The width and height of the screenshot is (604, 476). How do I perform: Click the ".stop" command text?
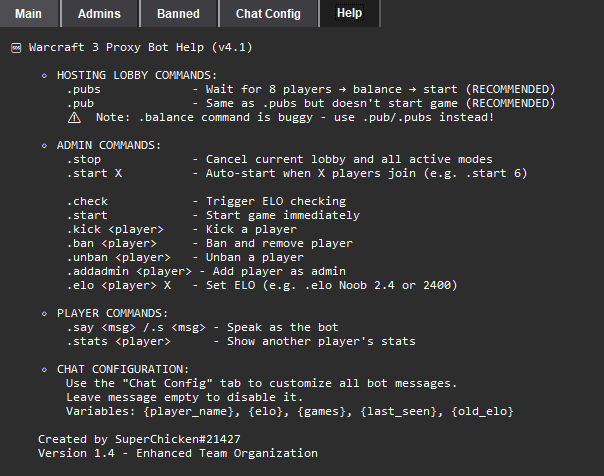[x=84, y=159]
